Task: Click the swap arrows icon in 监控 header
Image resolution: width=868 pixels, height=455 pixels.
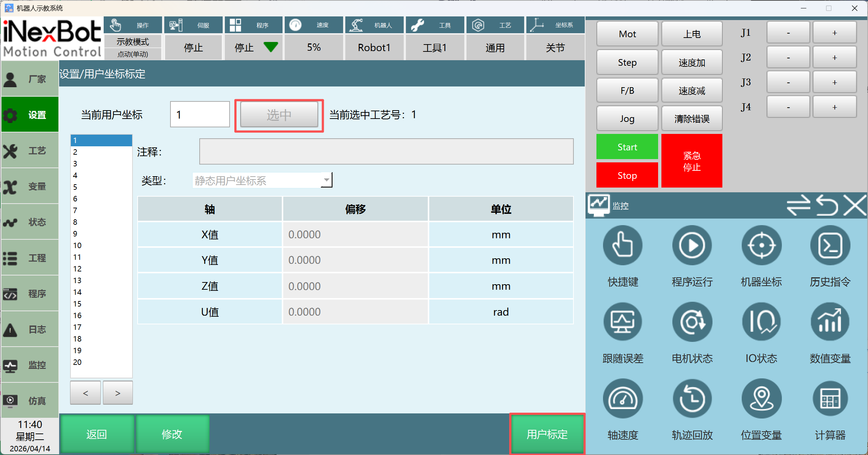Action: 798,205
